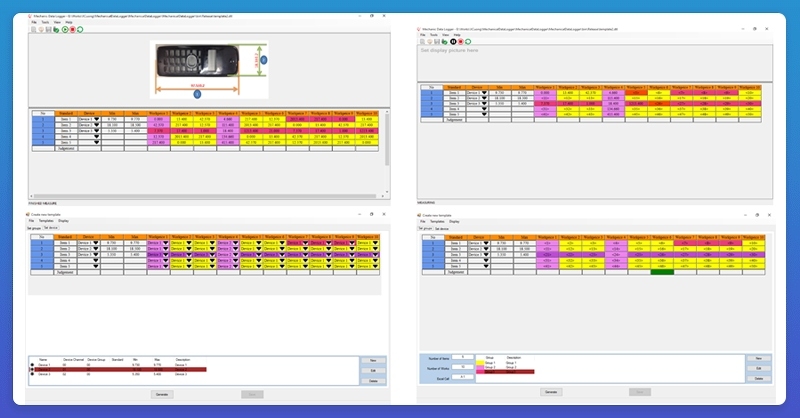Select Device 3 bullet in device list
Screen dimensions: 800x418
click(32, 374)
